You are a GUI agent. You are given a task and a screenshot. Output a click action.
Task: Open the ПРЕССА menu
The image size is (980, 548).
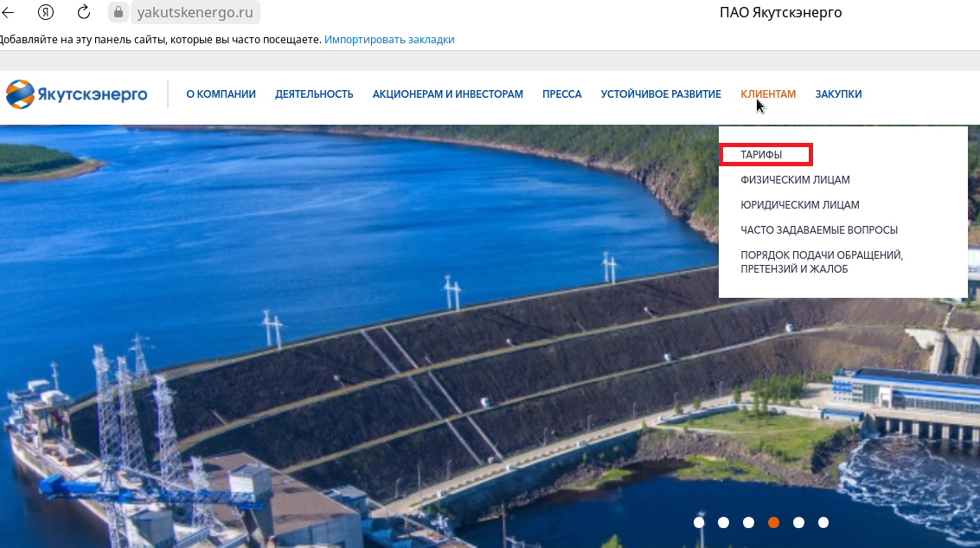tap(562, 94)
